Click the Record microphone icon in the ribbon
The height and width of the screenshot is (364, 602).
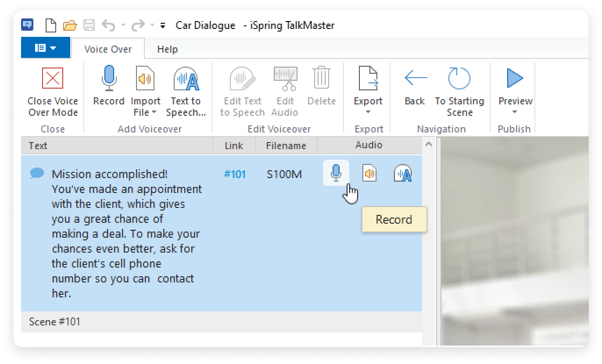[x=108, y=79]
